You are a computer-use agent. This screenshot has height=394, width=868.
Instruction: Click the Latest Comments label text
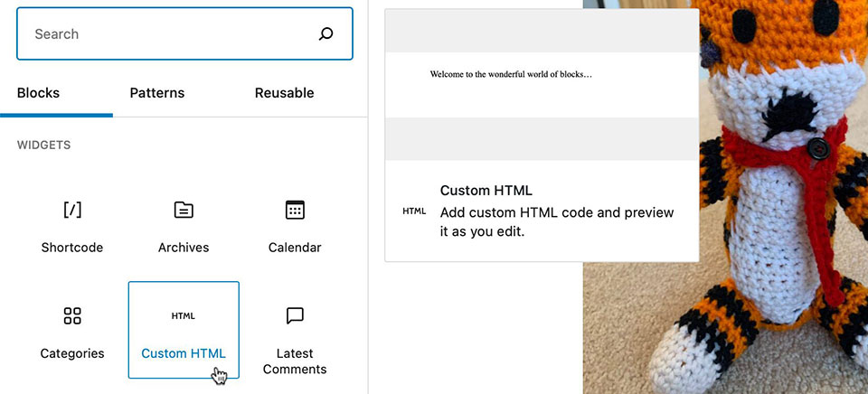pos(295,361)
